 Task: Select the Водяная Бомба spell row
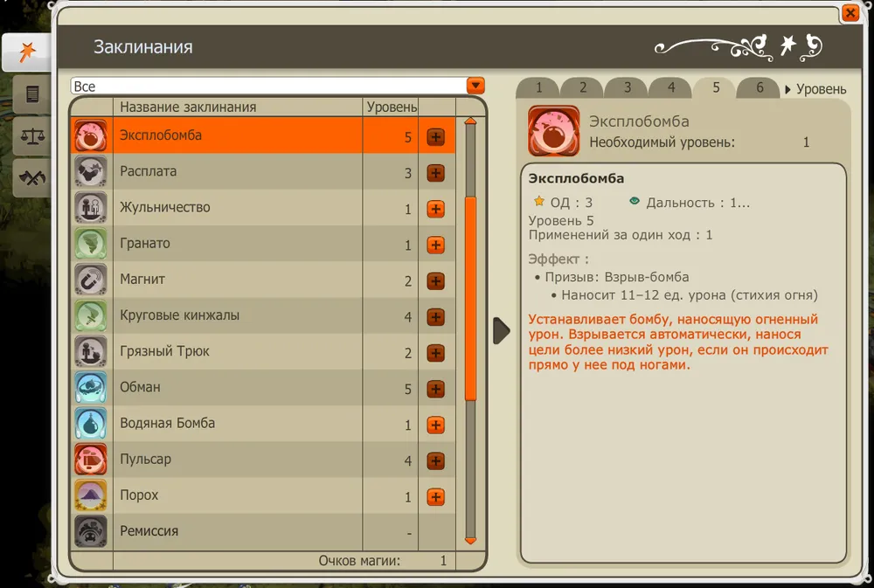(x=263, y=423)
